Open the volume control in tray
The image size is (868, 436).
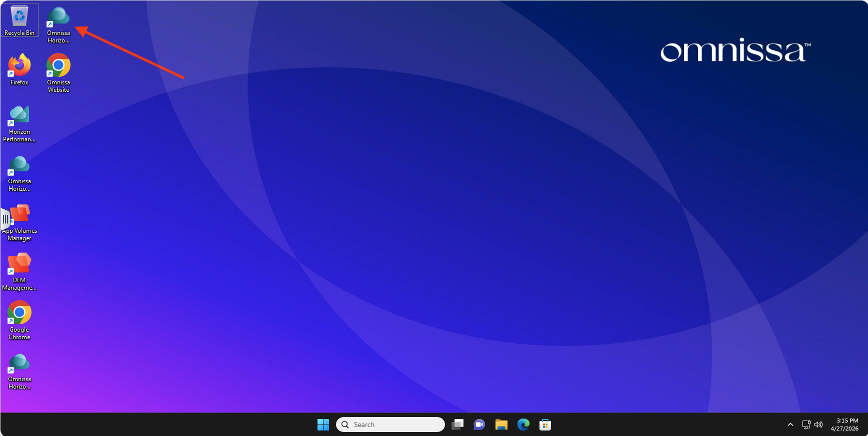[818, 425]
